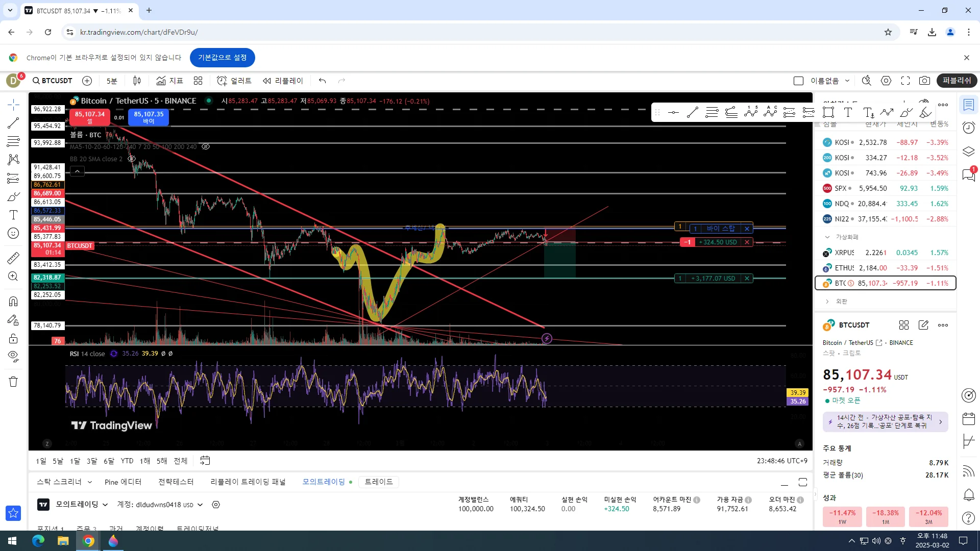Toggle hide all drawings eye icon
Screen dimensions: 980x551
coord(13,356)
